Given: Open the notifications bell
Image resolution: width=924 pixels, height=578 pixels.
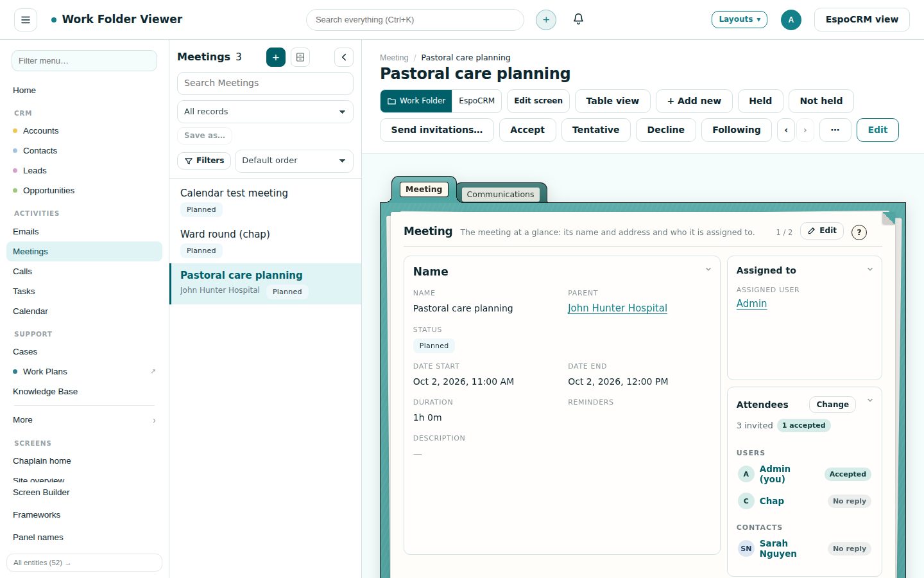Looking at the screenshot, I should [578, 19].
